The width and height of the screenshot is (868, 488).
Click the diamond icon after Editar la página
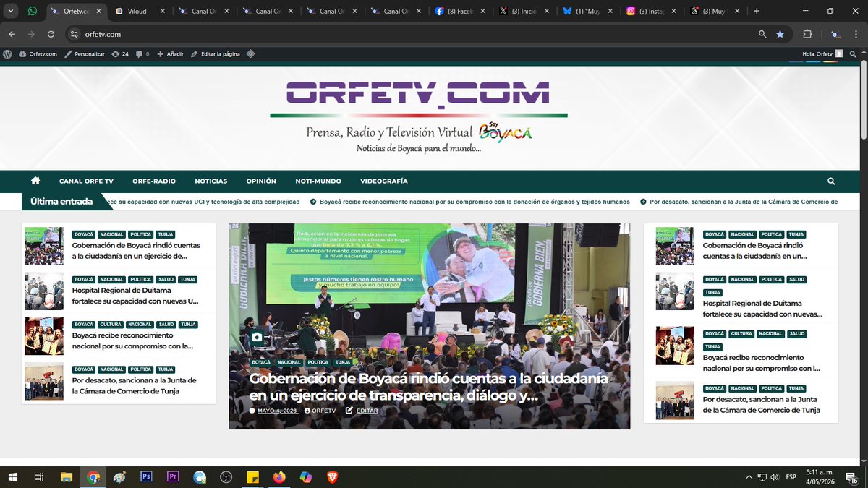(250, 53)
